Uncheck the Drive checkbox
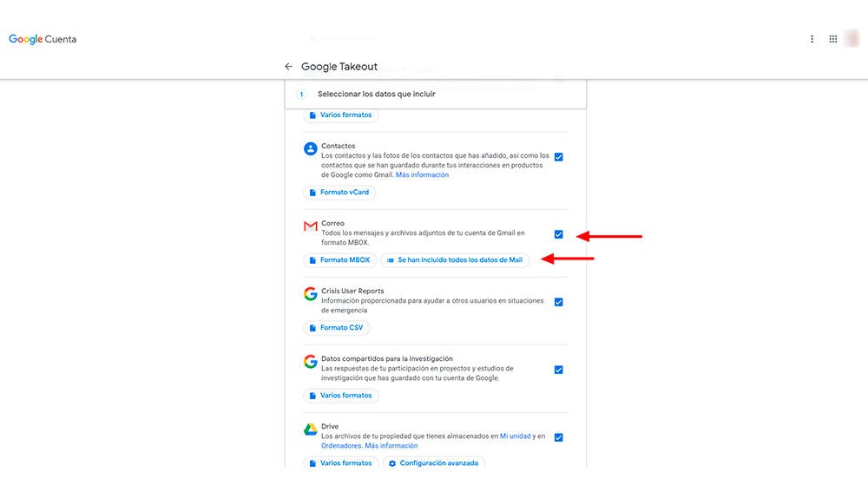 click(558, 437)
